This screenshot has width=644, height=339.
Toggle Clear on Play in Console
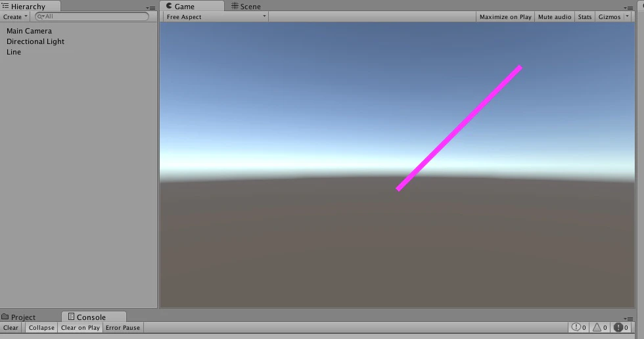80,328
